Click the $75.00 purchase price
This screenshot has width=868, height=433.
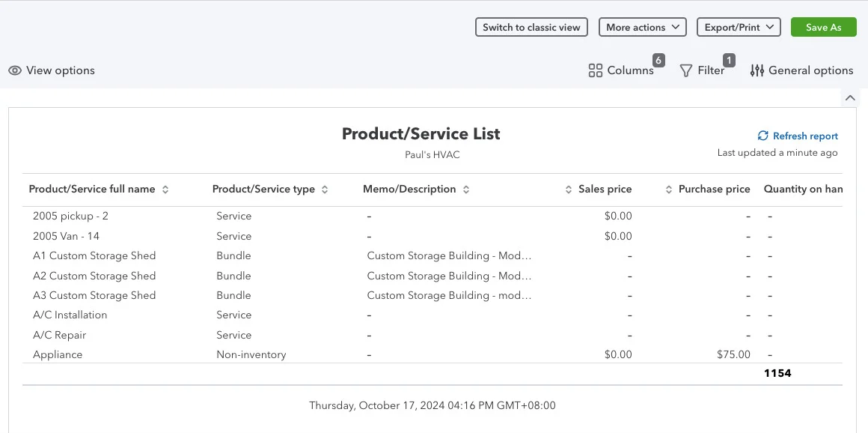click(x=734, y=355)
